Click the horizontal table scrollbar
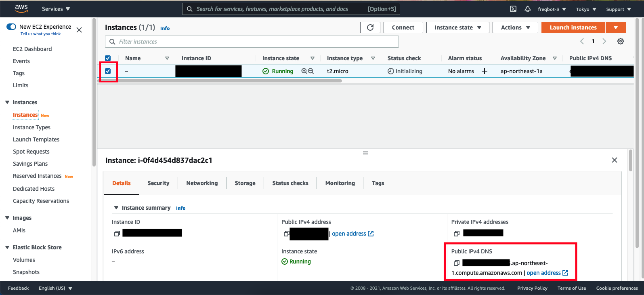 (220, 81)
